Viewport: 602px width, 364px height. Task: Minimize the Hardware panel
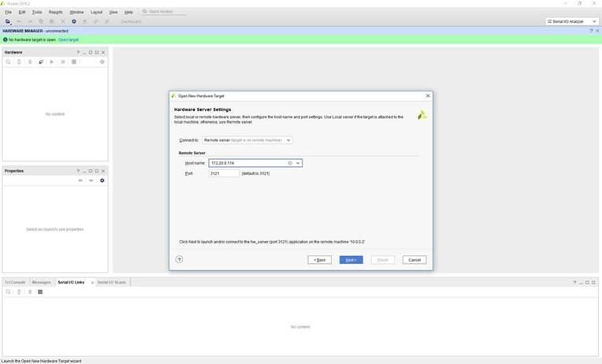point(84,52)
